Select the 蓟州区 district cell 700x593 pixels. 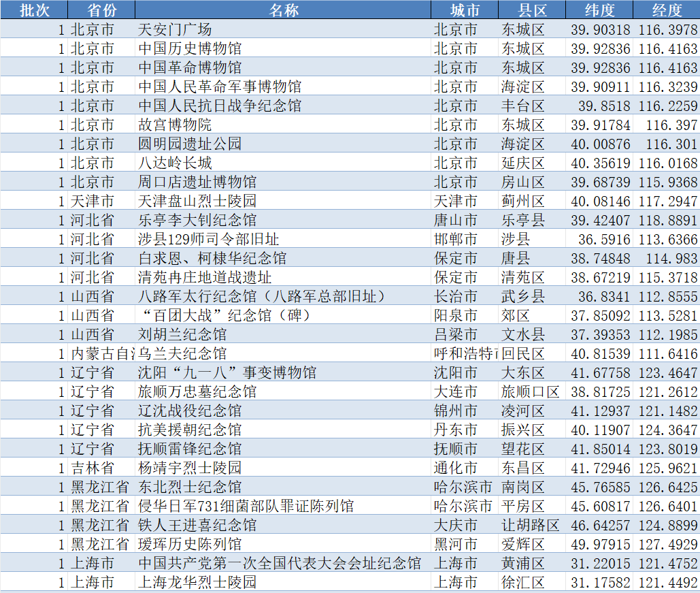pyautogui.click(x=523, y=202)
